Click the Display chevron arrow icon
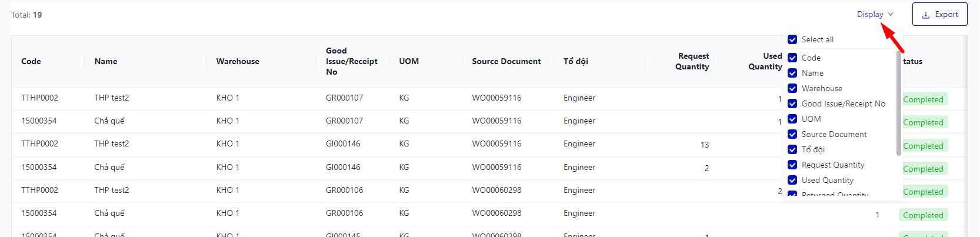Viewport: 980px width, 237px height. (891, 14)
